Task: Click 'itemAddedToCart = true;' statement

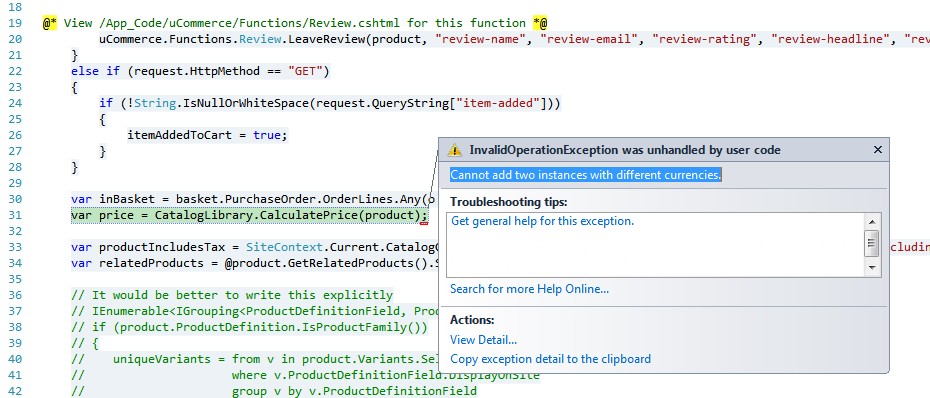Action: [207, 135]
